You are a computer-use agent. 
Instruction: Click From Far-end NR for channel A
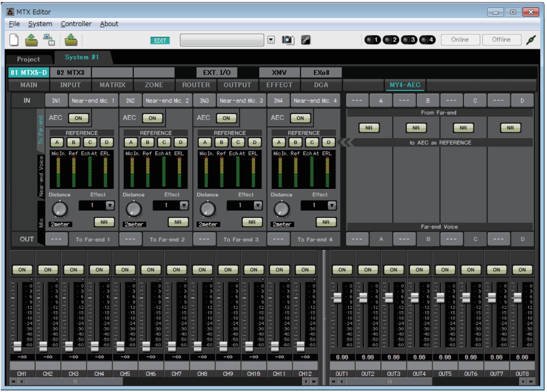click(x=369, y=128)
